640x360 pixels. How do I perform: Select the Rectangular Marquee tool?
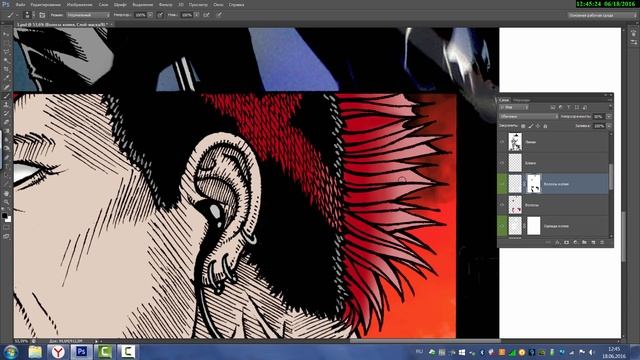[6, 42]
